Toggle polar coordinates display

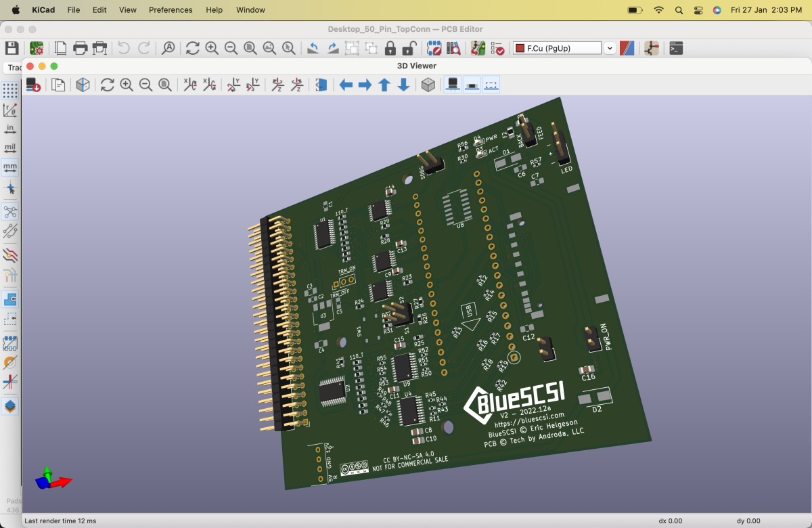10,110
